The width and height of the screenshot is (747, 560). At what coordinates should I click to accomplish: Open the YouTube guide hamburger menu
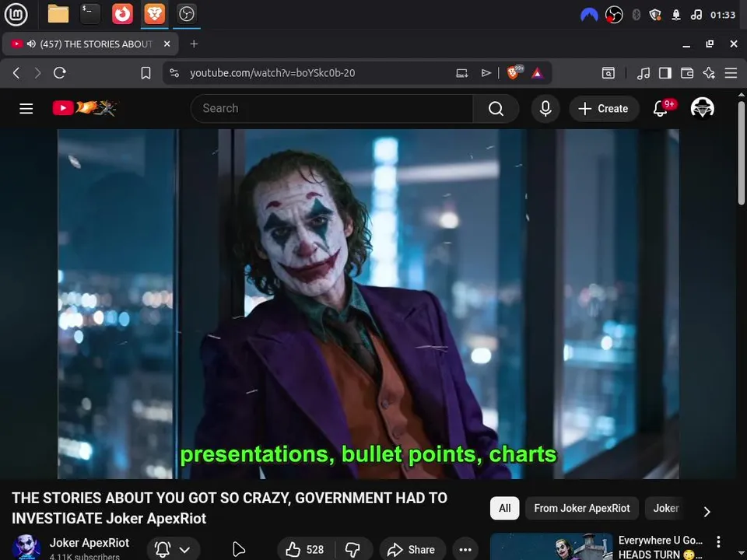26,109
